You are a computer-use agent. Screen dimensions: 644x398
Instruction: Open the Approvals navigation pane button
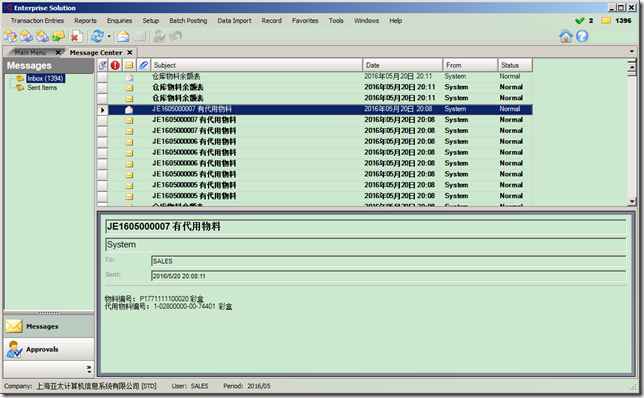48,349
